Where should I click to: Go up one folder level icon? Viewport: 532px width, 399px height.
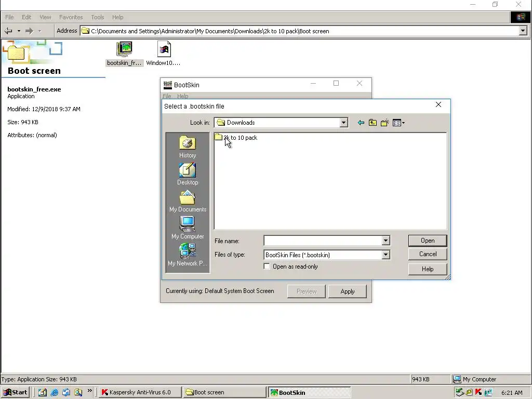(x=373, y=123)
